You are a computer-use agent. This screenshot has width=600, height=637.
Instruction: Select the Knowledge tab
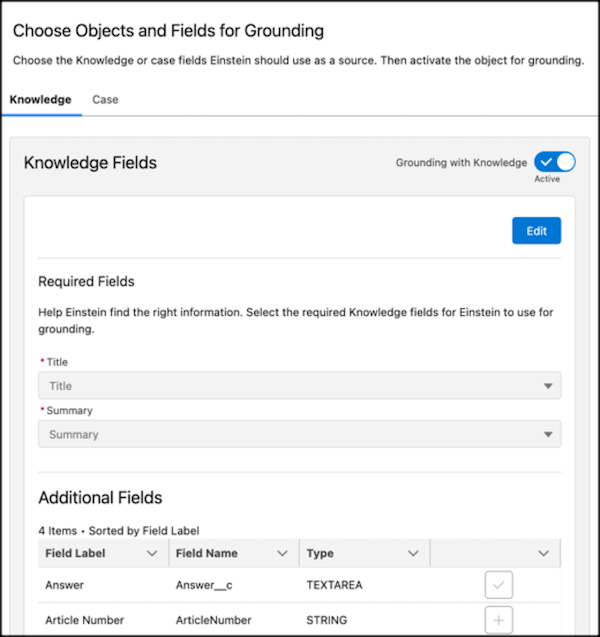[41, 100]
